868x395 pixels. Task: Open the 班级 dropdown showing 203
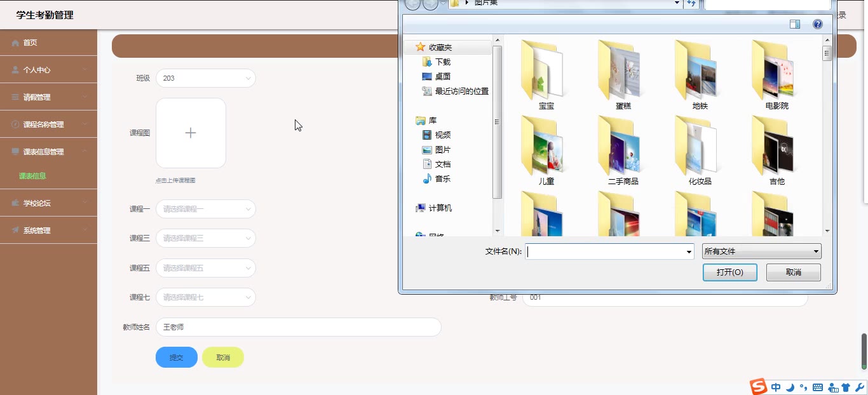tap(206, 78)
